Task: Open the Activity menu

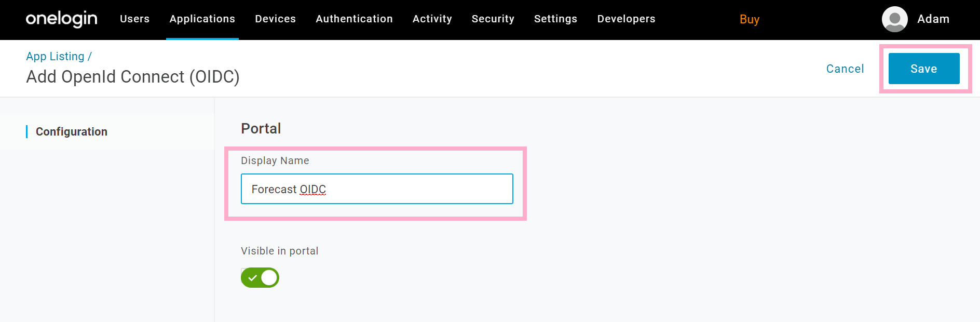Action: coord(432,19)
